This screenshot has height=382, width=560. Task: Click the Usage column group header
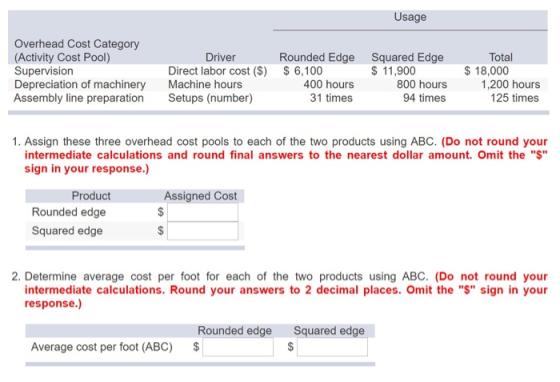click(410, 17)
